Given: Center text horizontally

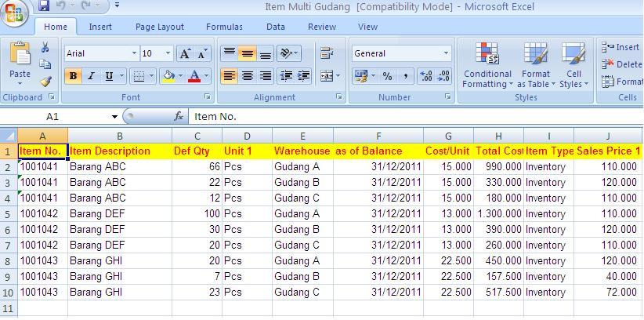Looking at the screenshot, I should [247, 76].
